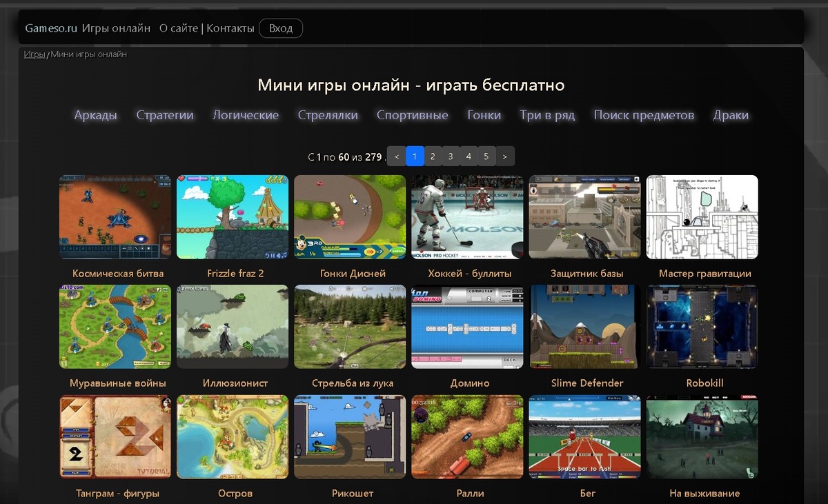Open the Аркады games category
The image size is (828, 504).
click(95, 115)
